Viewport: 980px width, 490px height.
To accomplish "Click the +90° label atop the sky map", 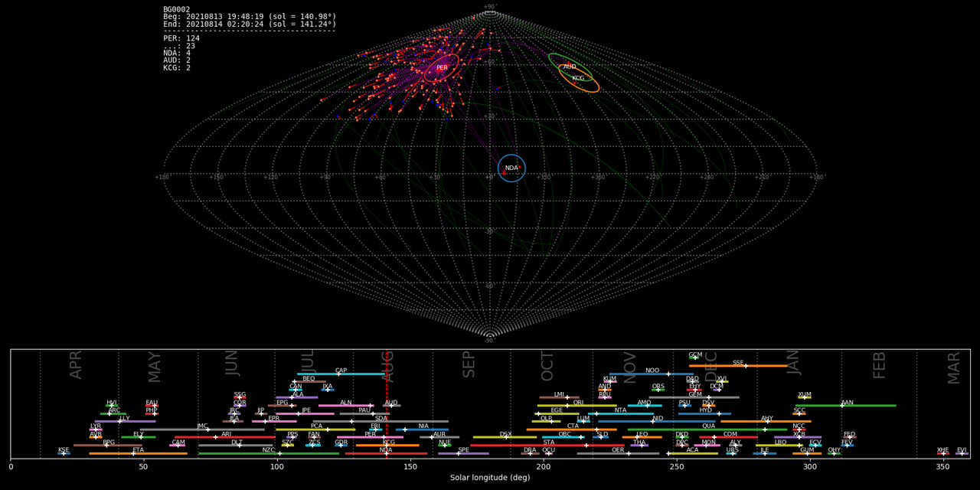I will [x=490, y=7].
